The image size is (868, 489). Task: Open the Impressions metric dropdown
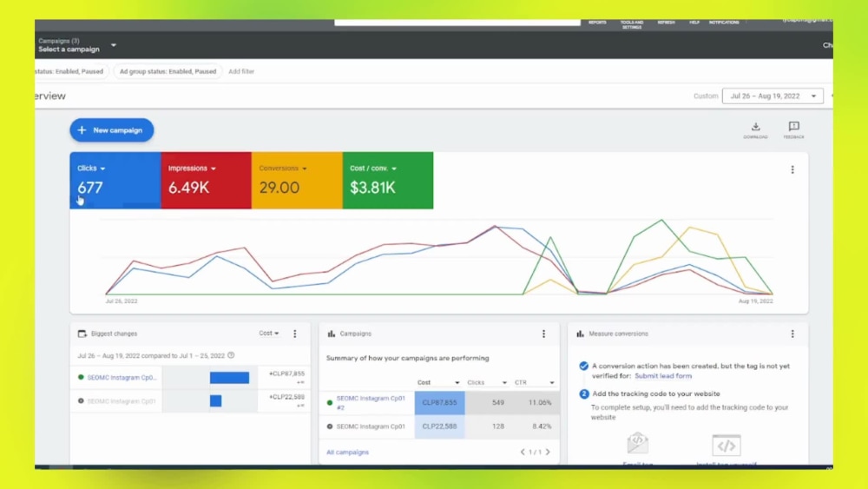point(192,169)
